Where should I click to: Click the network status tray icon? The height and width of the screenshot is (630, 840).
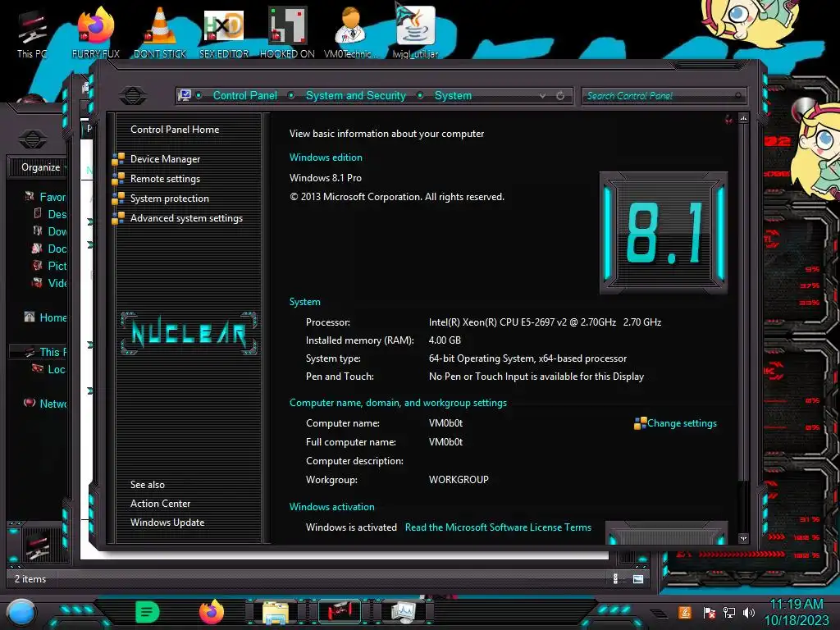point(728,612)
